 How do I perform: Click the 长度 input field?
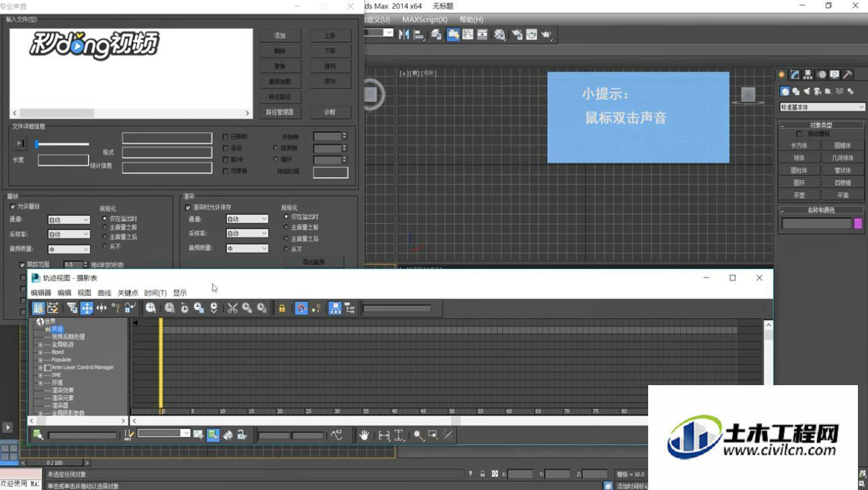[63, 160]
